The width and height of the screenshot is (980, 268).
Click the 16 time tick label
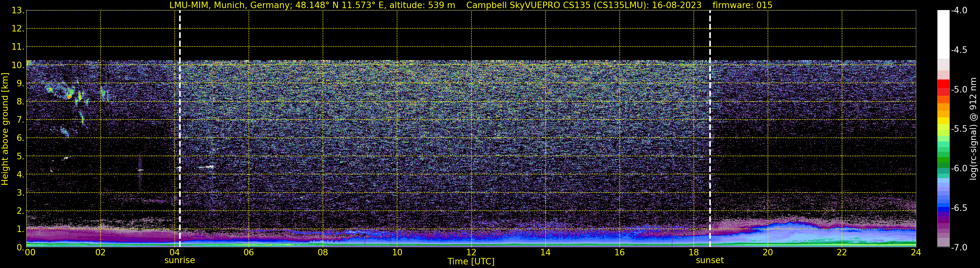(x=620, y=252)
